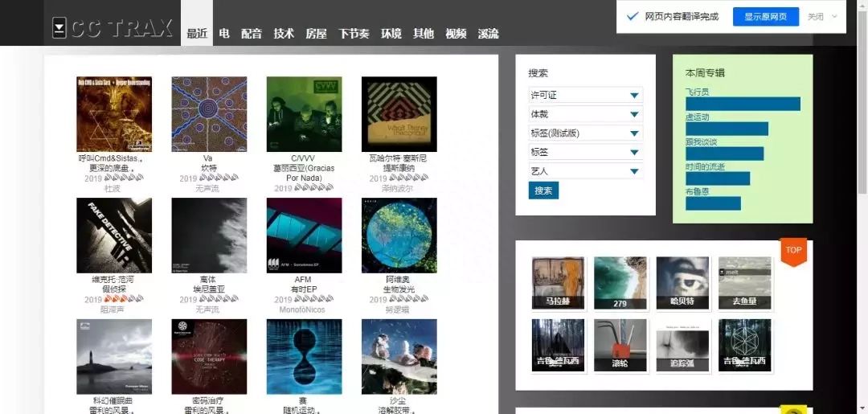Image resolution: width=868 pixels, height=414 pixels.
Task: Click rating icons under 埃尼盖亚
Action: coord(219,299)
